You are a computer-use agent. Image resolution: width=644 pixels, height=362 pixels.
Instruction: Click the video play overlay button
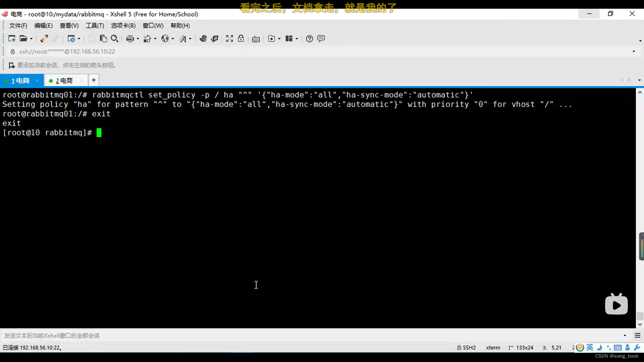(616, 304)
